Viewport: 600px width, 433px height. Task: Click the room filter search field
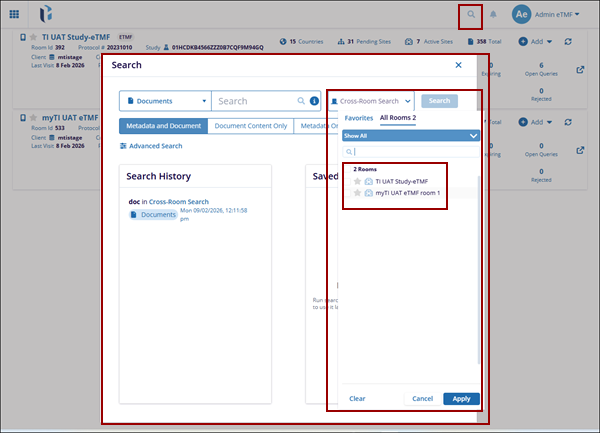tap(411, 151)
